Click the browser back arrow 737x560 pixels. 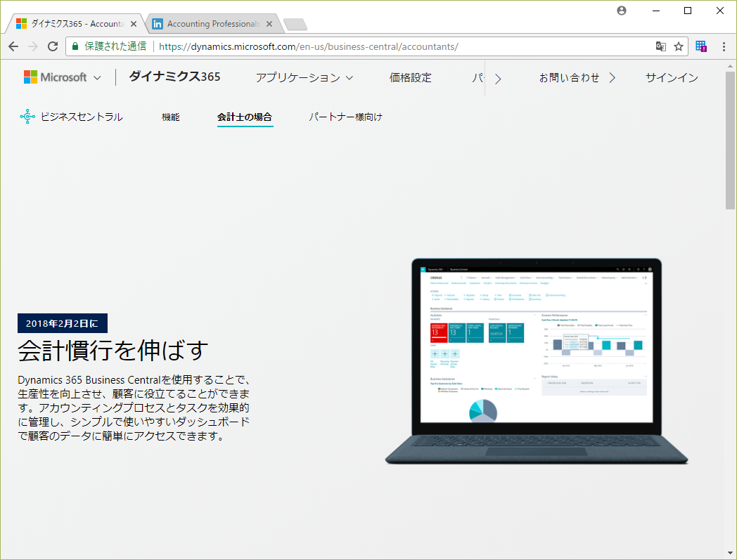coord(13,46)
